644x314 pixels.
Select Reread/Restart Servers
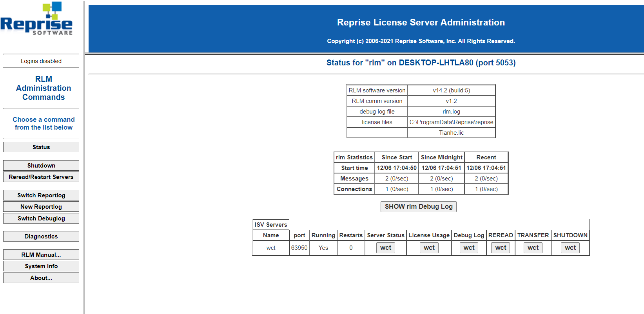pos(41,177)
